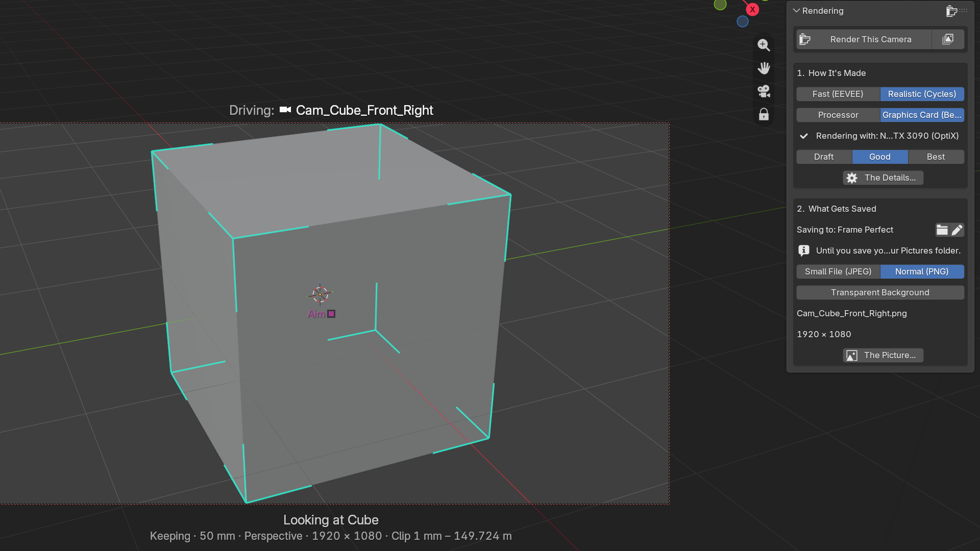The height and width of the screenshot is (551, 980).
Task: Open render output folder icon
Action: coord(942,230)
